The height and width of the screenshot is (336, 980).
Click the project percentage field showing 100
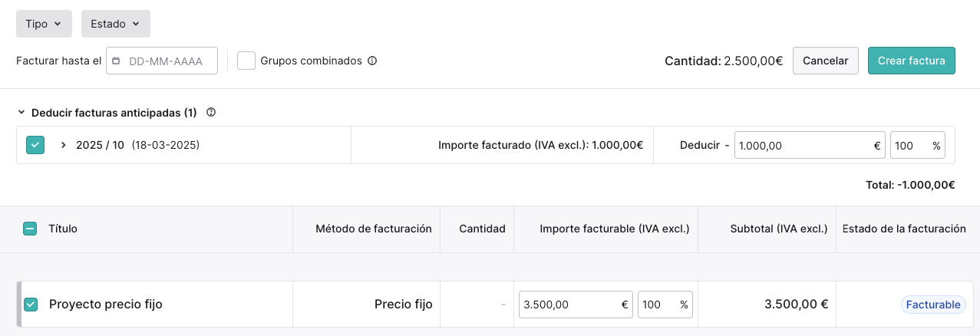pyautogui.click(x=665, y=305)
